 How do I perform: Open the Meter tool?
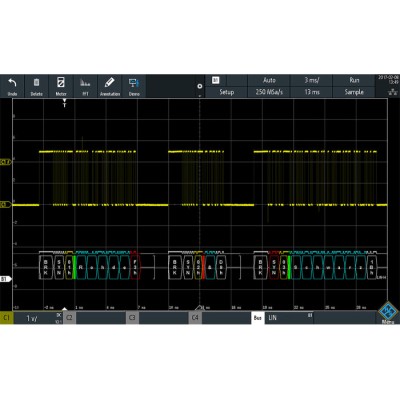click(x=61, y=86)
